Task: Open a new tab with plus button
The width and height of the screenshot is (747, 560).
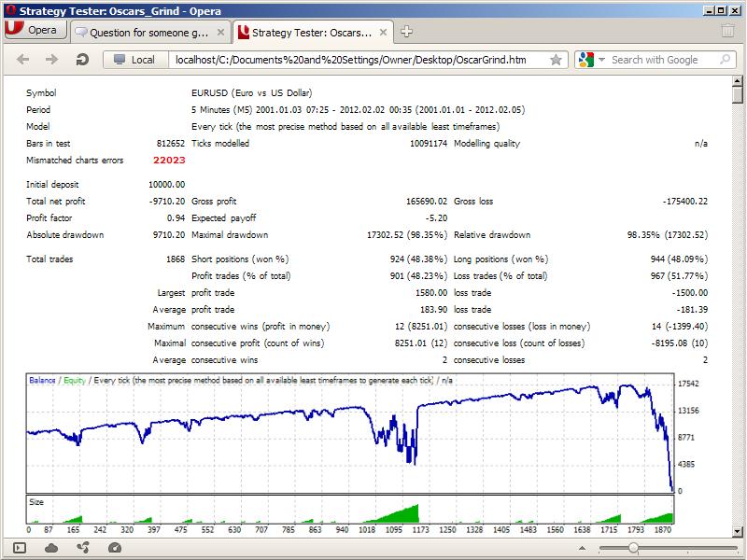Action: point(406,32)
